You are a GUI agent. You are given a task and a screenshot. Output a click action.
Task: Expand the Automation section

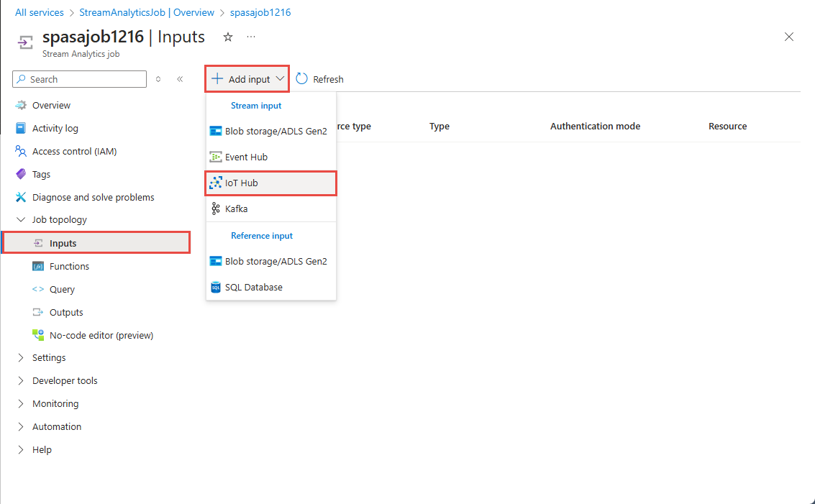click(21, 426)
